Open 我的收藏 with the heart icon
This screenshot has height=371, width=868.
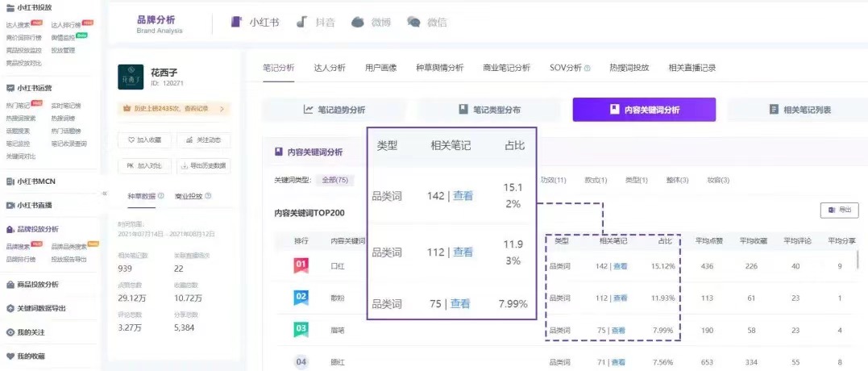pyautogui.click(x=26, y=356)
